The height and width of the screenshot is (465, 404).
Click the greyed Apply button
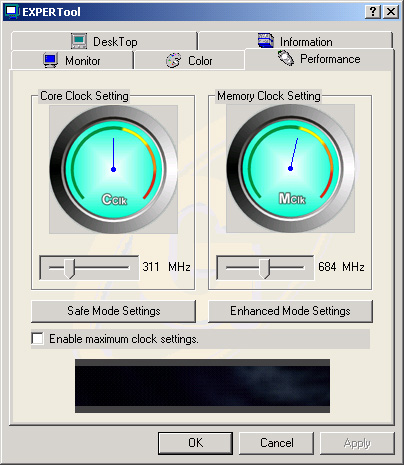pos(357,443)
